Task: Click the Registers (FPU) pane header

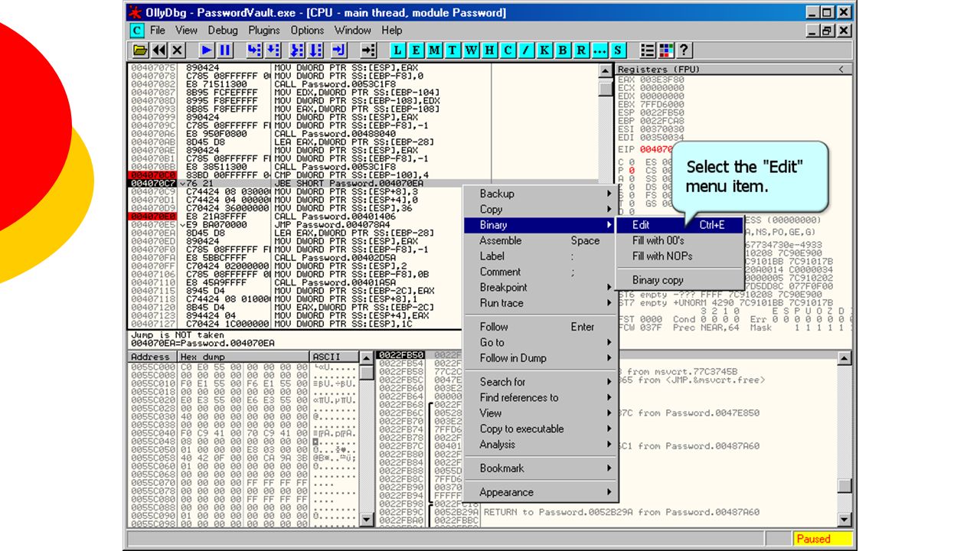Action: (x=733, y=69)
